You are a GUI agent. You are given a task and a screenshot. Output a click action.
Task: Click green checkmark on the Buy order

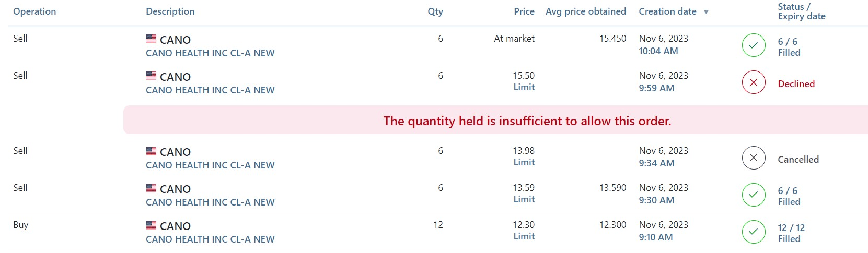tap(753, 232)
